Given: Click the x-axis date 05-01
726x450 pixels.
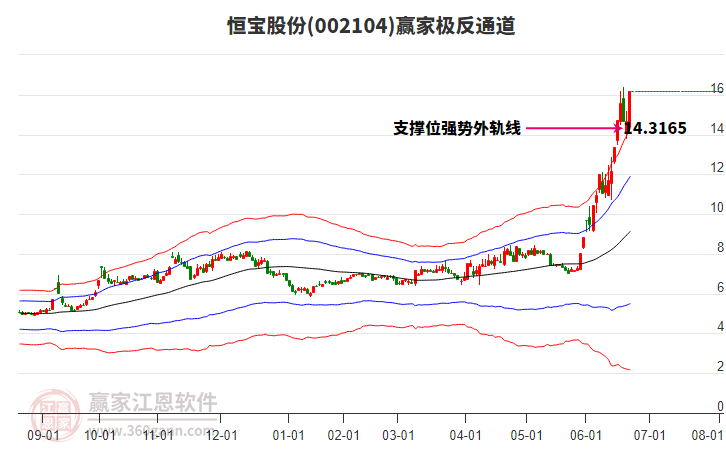Looking at the screenshot, I should pos(526,435).
